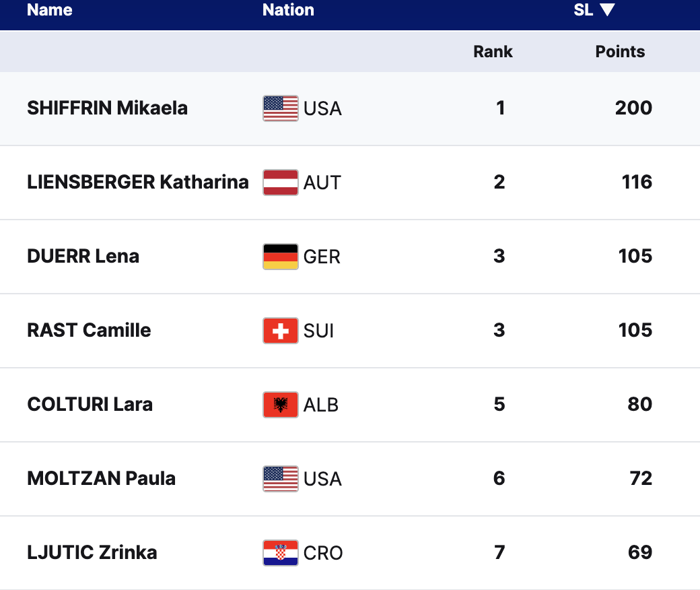Select COLTURI Lara's name

(x=90, y=405)
